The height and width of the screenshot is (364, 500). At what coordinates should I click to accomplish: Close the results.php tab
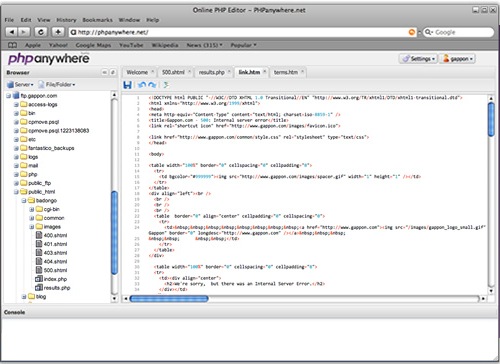(229, 71)
